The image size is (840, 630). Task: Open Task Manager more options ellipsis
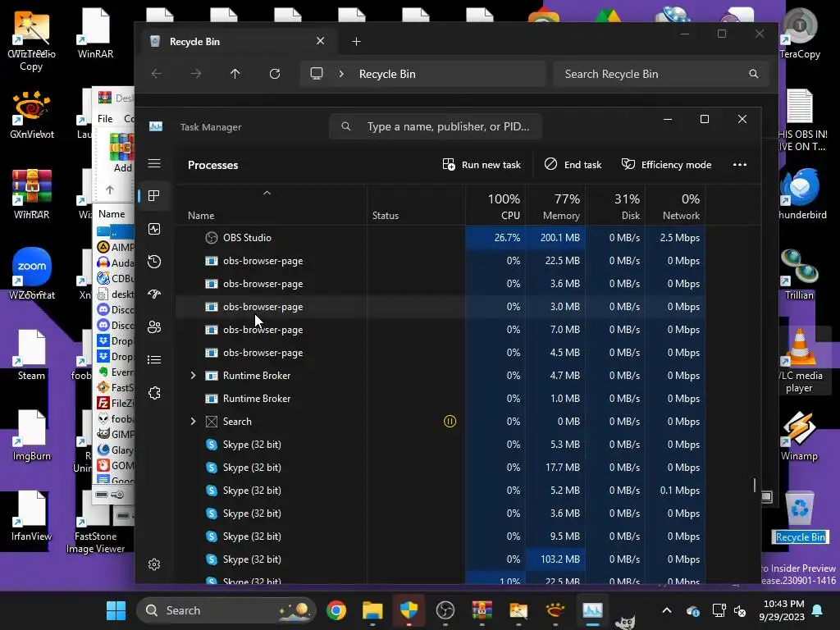740,164
